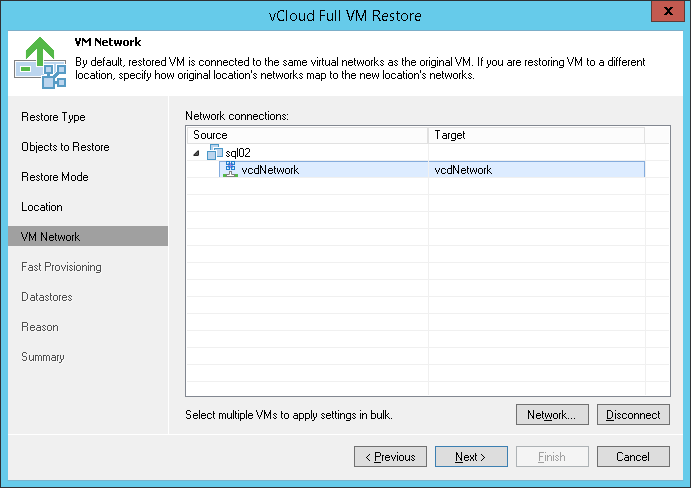Go back with the Previous button
The image size is (691, 488).
tap(391, 457)
